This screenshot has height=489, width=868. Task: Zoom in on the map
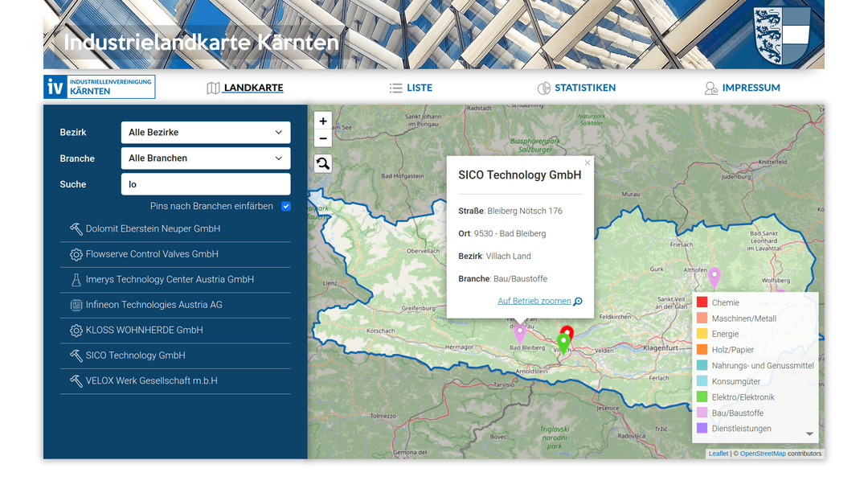323,121
